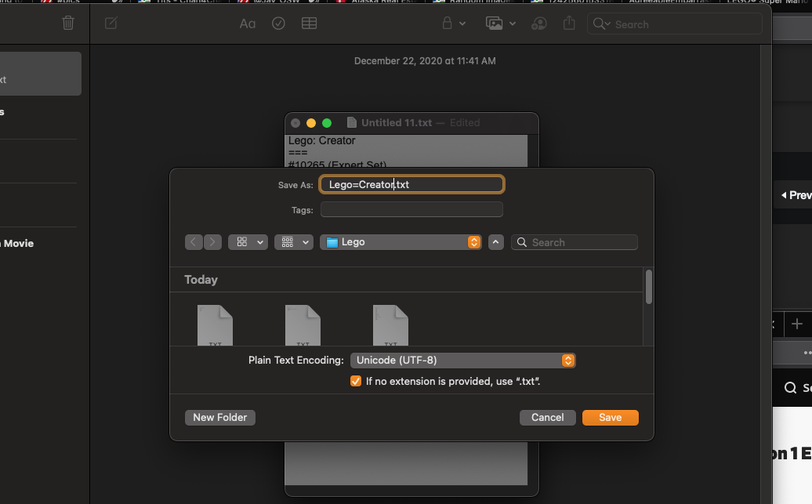The width and height of the screenshot is (812, 504).
Task: Click the magnifier search icon in right window
Action: (x=790, y=388)
